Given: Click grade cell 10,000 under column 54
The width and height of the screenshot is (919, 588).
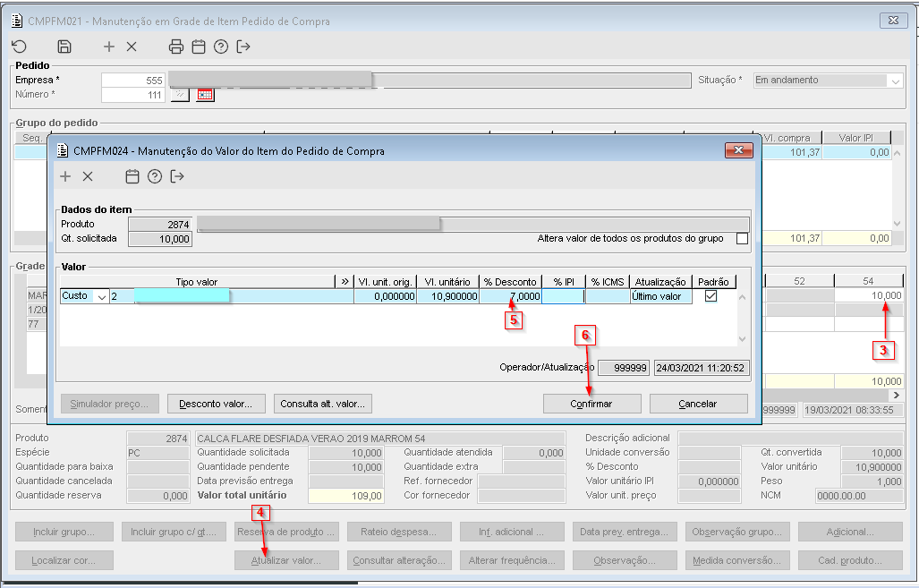Looking at the screenshot, I should click(x=869, y=295).
